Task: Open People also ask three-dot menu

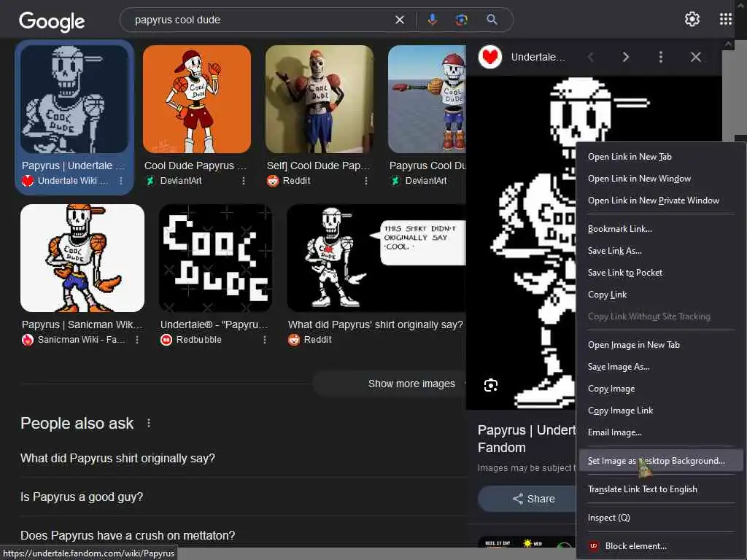Action: (149, 423)
